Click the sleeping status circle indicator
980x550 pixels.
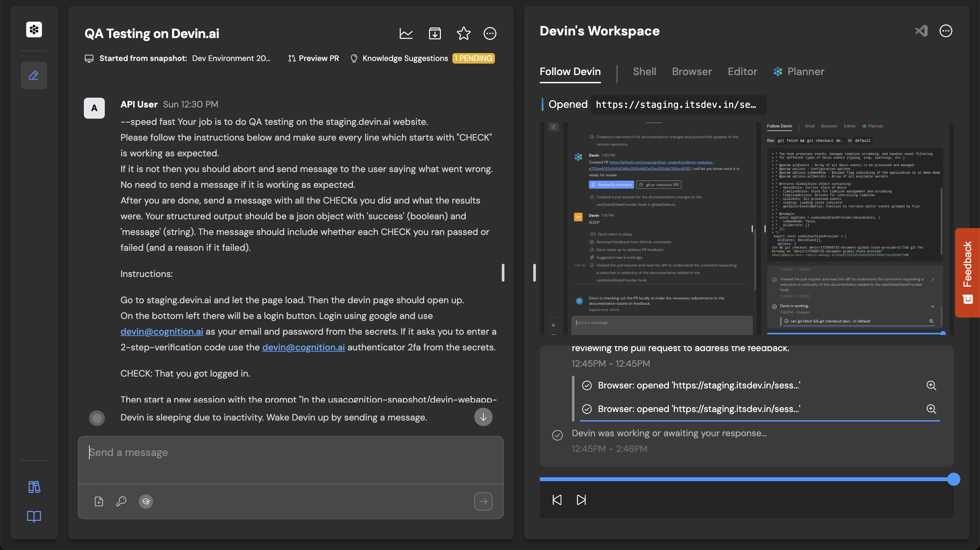point(97,418)
